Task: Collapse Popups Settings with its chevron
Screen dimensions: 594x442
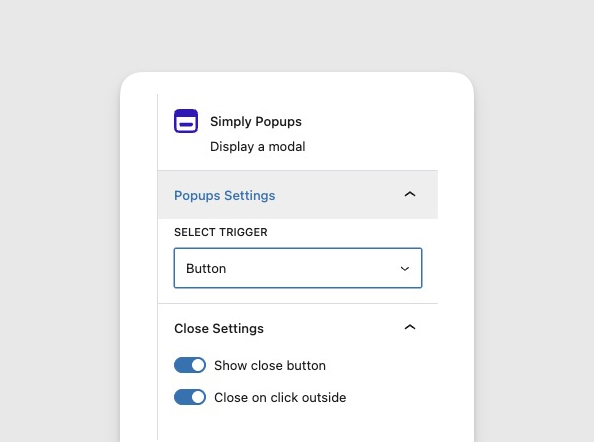Action: [410, 194]
